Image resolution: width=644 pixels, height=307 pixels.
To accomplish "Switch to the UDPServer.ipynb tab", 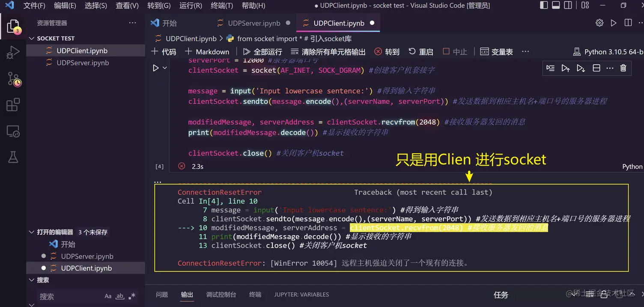I will pos(254,23).
